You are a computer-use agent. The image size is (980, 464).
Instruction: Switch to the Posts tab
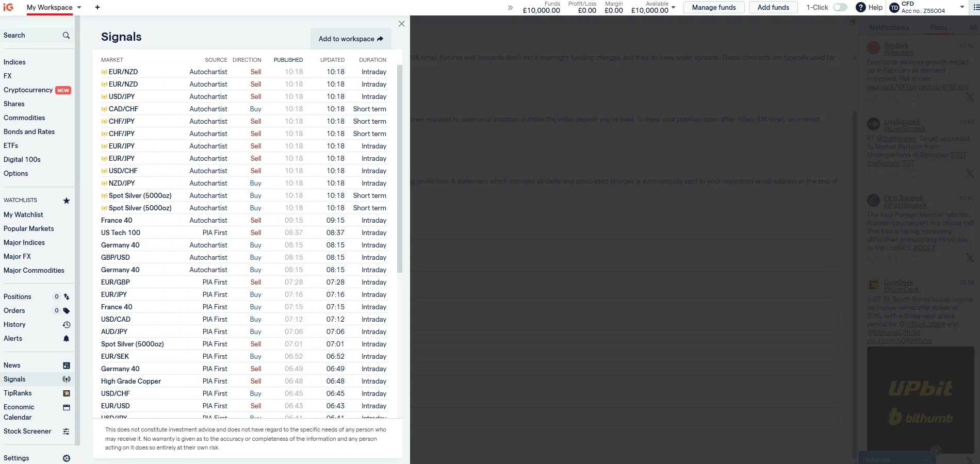pos(939,27)
